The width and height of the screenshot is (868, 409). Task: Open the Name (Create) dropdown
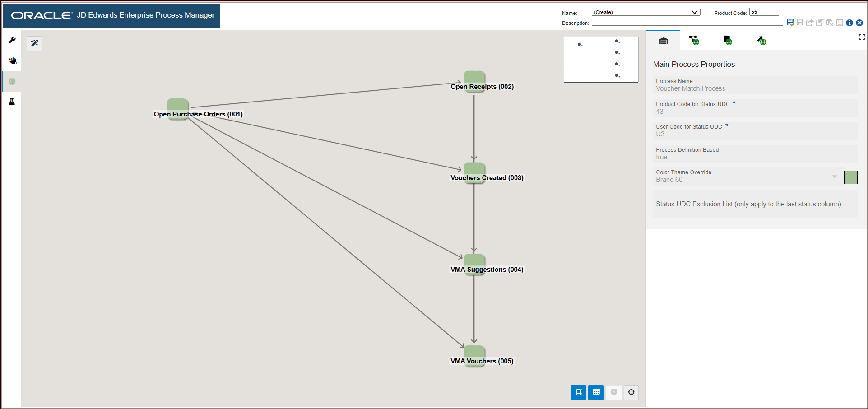tap(646, 12)
